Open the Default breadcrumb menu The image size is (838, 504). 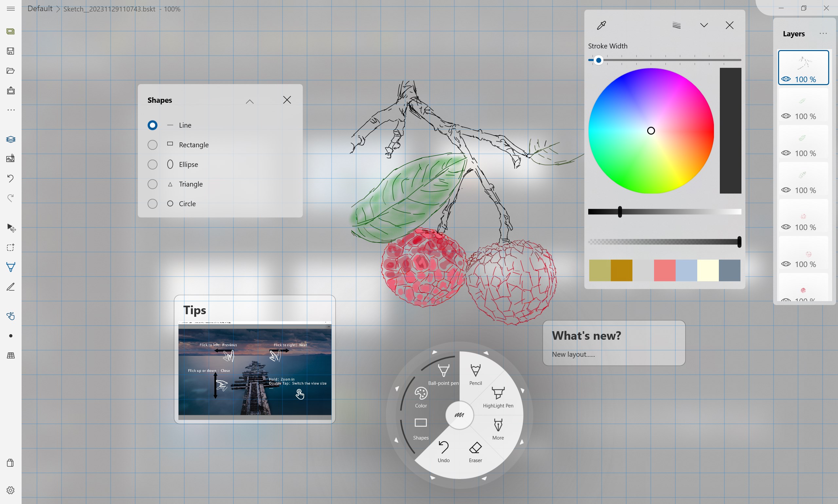click(39, 9)
